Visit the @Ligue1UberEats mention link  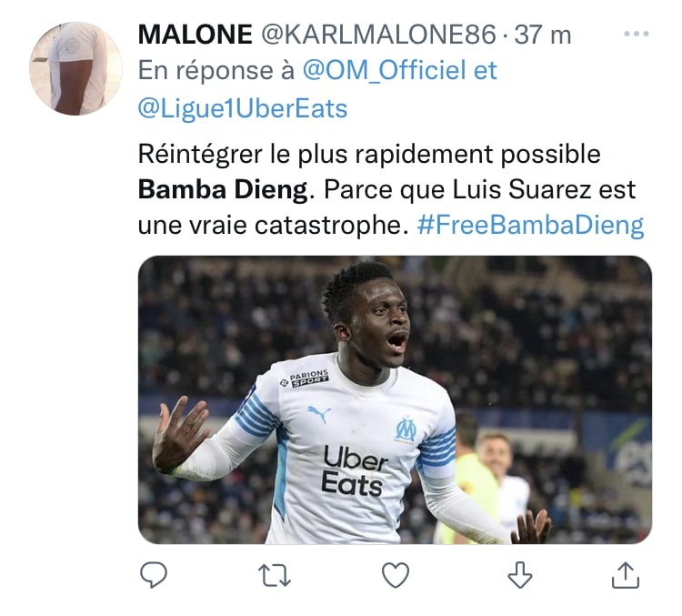click(x=243, y=108)
